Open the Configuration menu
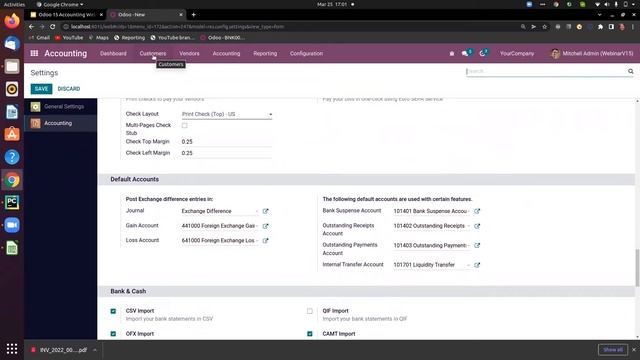This screenshot has width=640, height=360. click(x=307, y=53)
